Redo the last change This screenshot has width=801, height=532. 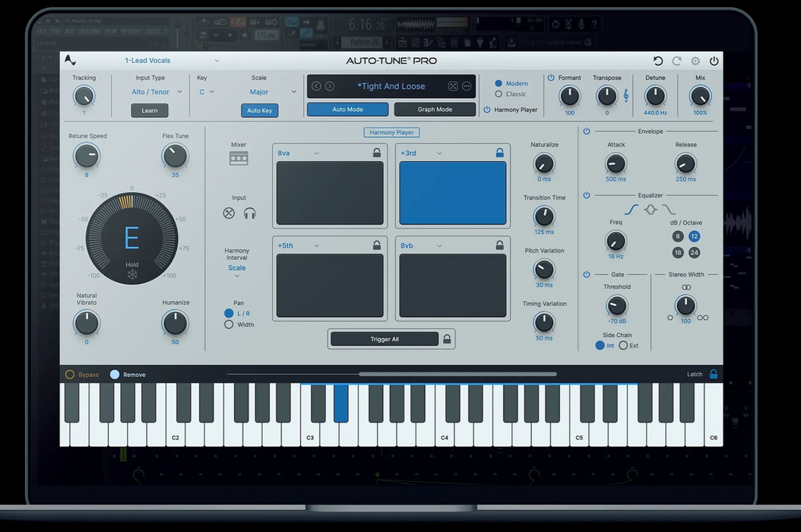coord(677,61)
